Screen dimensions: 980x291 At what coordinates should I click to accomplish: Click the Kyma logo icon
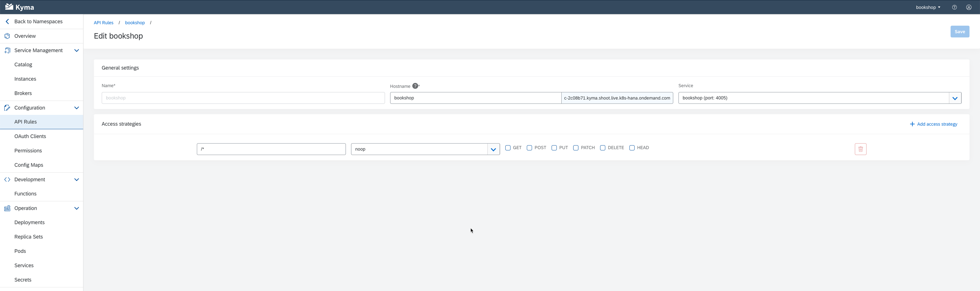tap(9, 7)
